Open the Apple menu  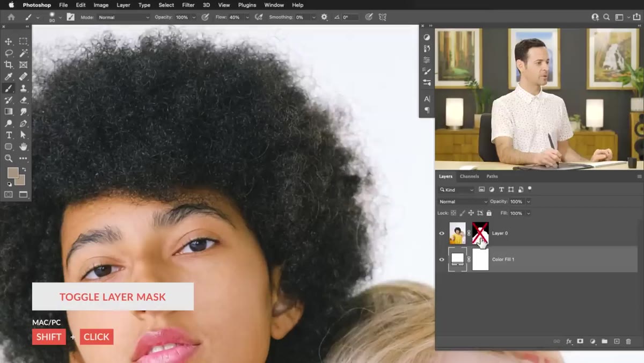(x=11, y=5)
